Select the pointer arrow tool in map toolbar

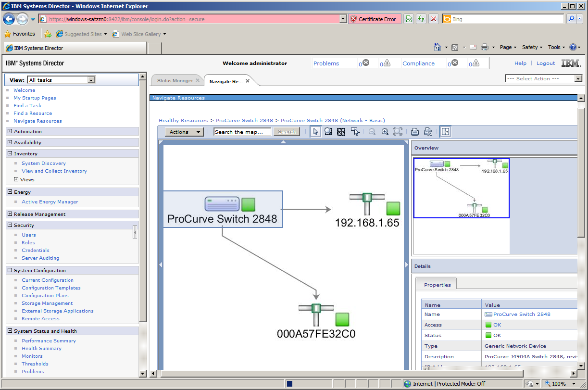316,132
